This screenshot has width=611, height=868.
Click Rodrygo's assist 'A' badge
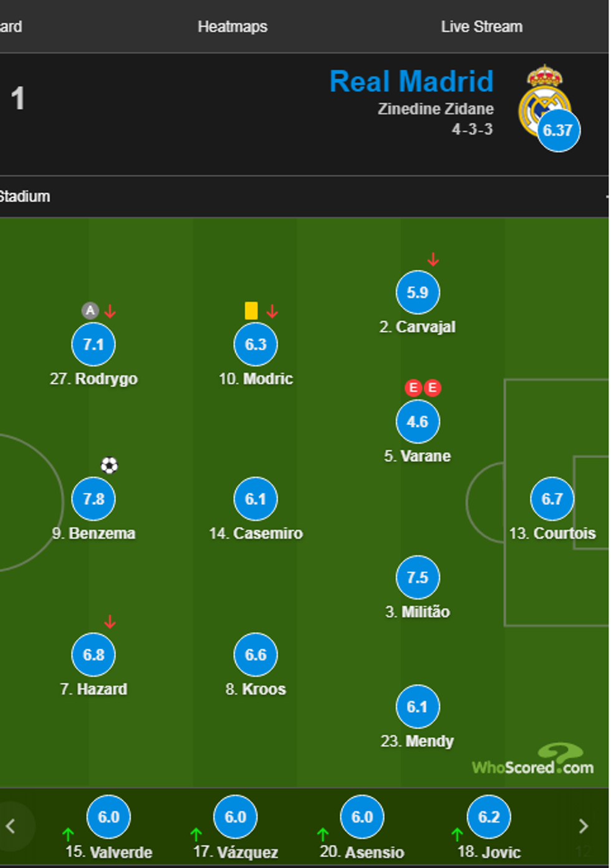(90, 310)
